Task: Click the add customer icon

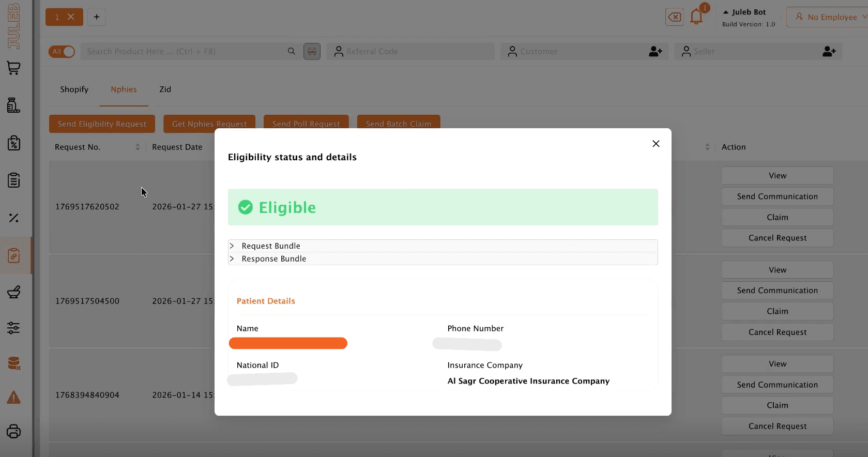Action: click(655, 52)
